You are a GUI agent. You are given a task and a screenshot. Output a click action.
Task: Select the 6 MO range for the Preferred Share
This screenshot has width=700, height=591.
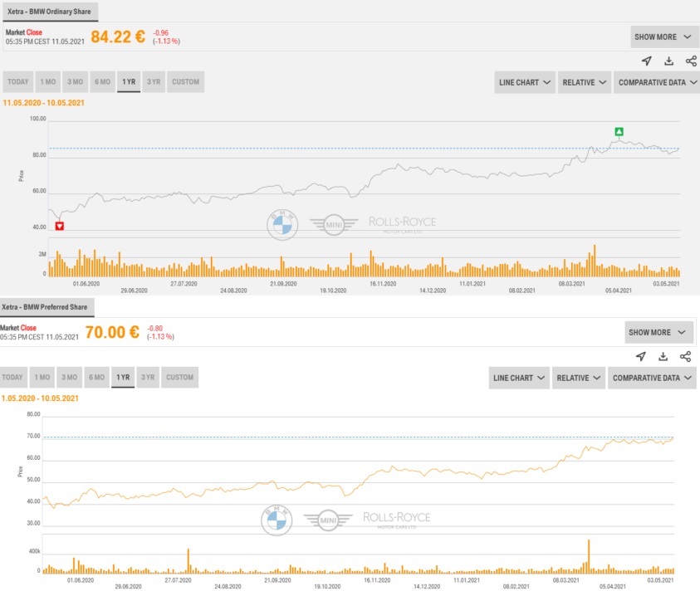click(97, 377)
